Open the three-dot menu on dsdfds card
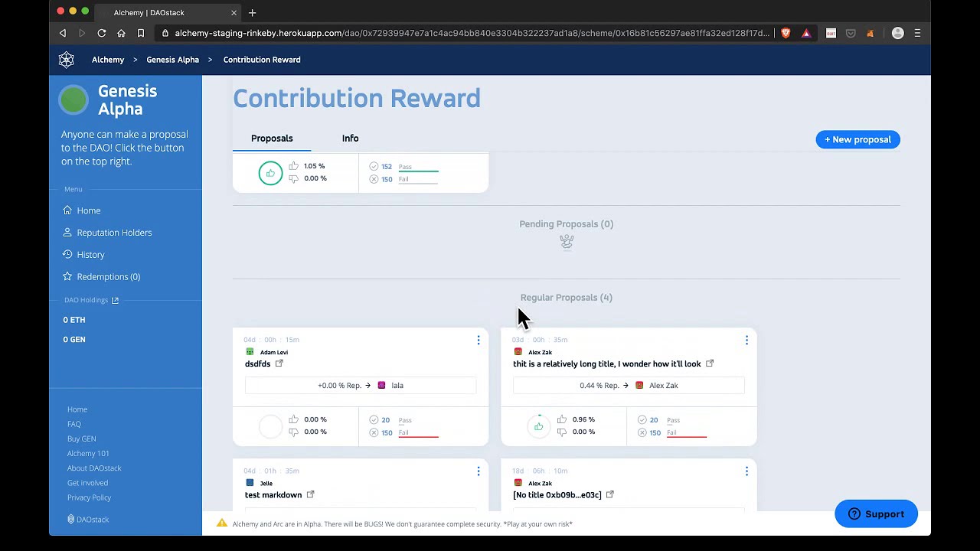The width and height of the screenshot is (980, 551). pyautogui.click(x=479, y=340)
